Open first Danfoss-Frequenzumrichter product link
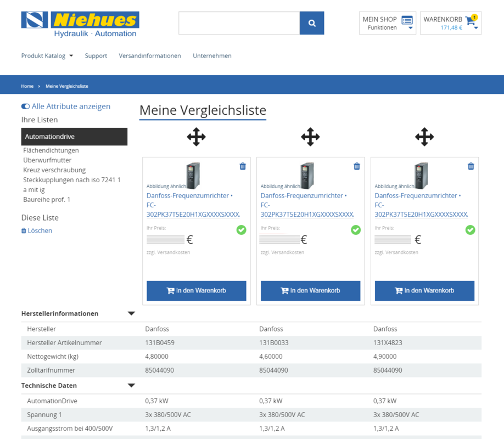Viewport: 504px width, 439px height. [x=193, y=205]
